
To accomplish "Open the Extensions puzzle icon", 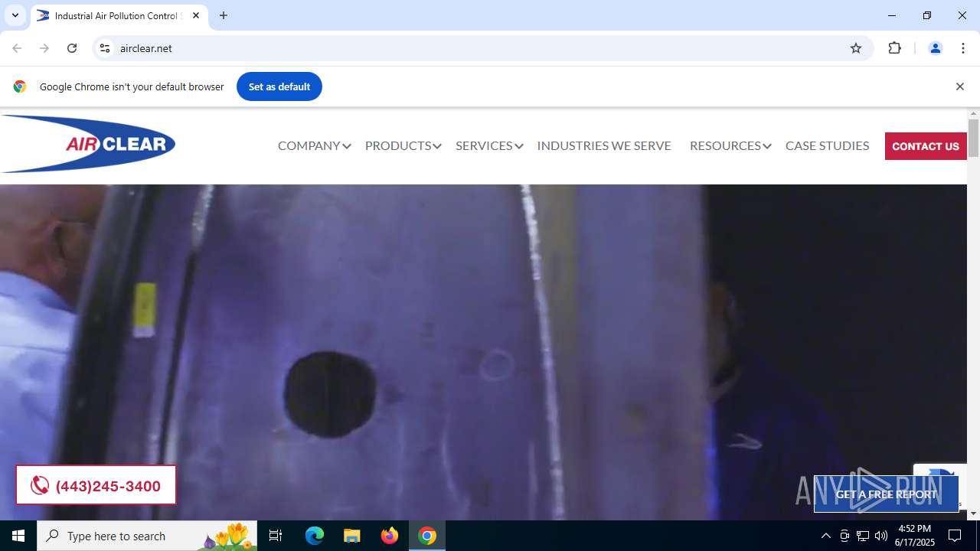I will click(894, 48).
